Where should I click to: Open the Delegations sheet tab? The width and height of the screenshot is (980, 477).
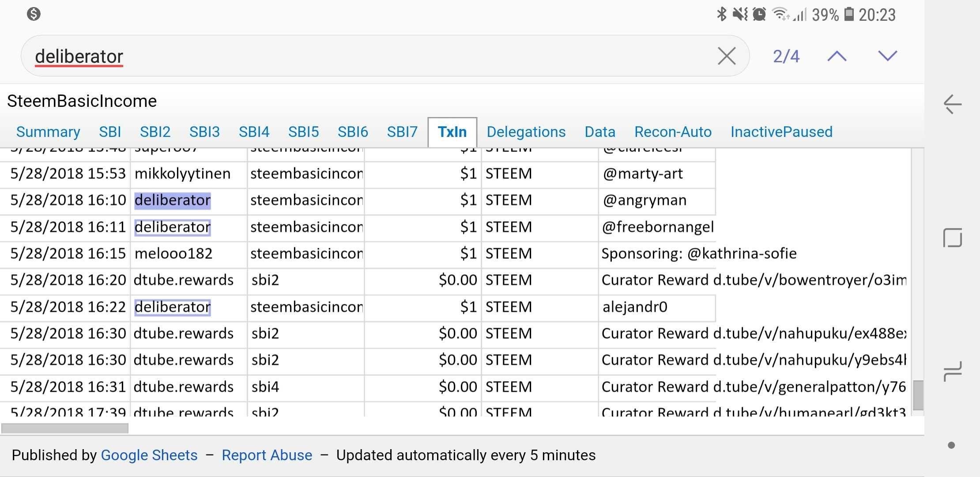(x=526, y=132)
